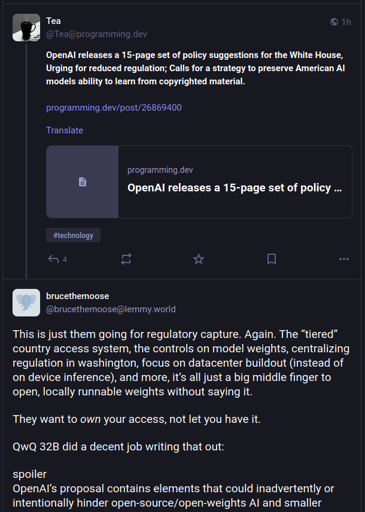The height and width of the screenshot is (512, 365).
Task: Click the reply count 4
Action: click(65, 259)
